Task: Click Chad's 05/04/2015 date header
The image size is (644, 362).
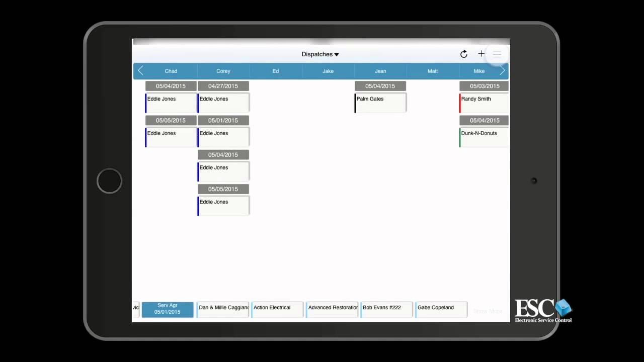Action: 171,86
